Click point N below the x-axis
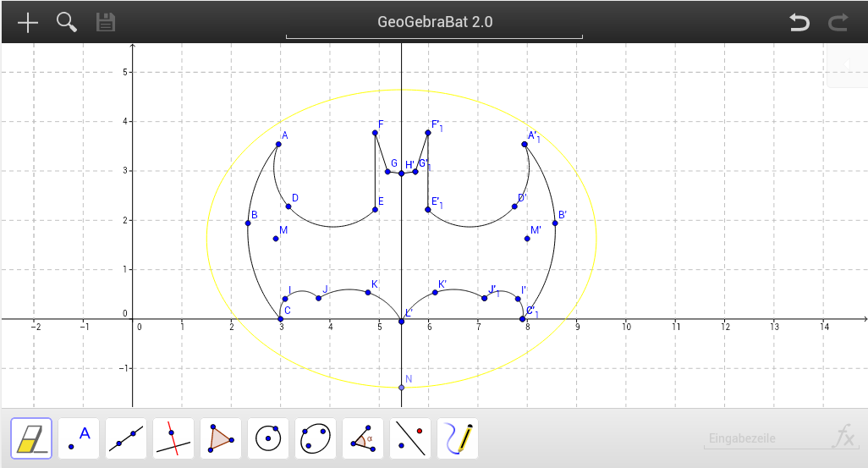Screen dimensions: 868x468 pyautogui.click(x=402, y=388)
